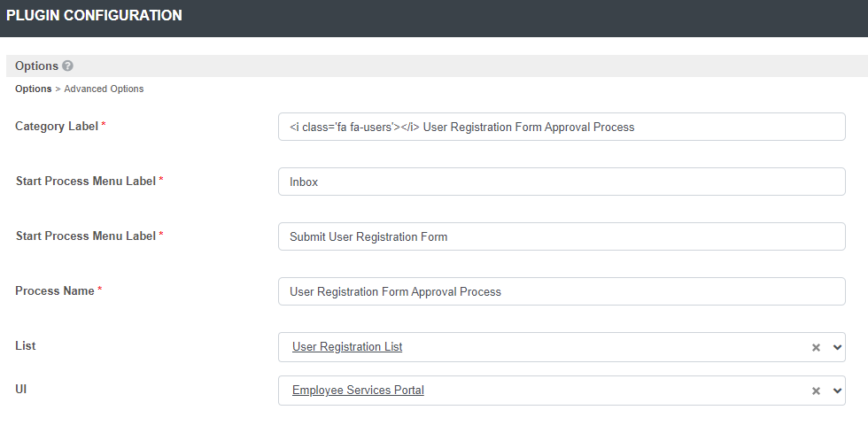Image resolution: width=868 pixels, height=441 pixels.
Task: Expand the UI dropdown arrow
Action: click(837, 391)
